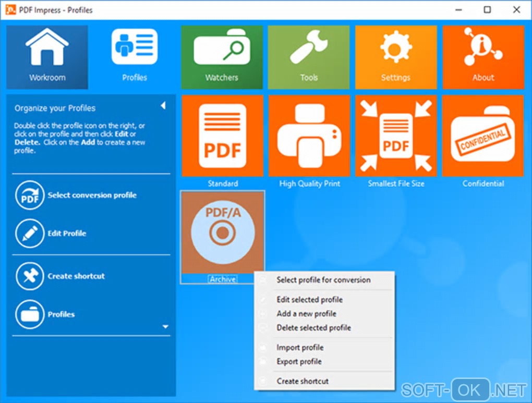Open the Watchers tile

click(x=222, y=57)
